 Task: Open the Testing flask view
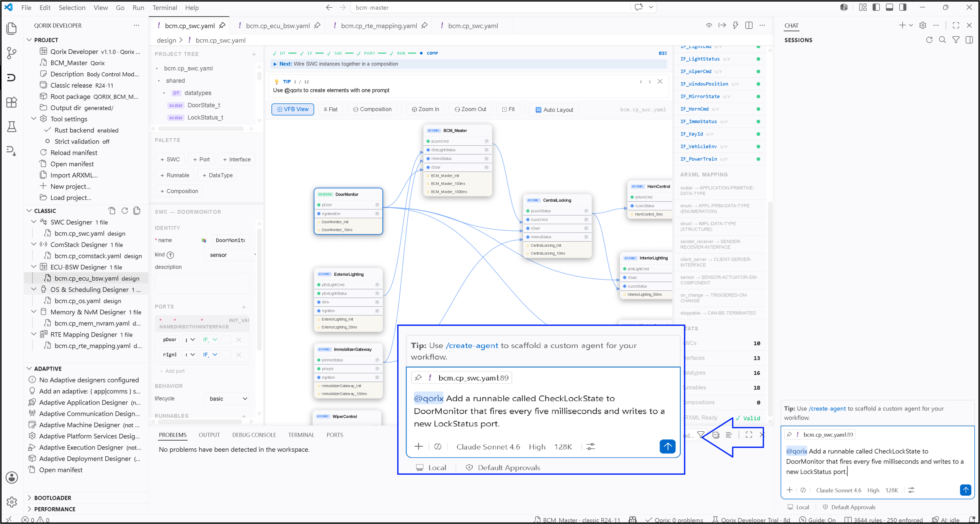coord(12,127)
